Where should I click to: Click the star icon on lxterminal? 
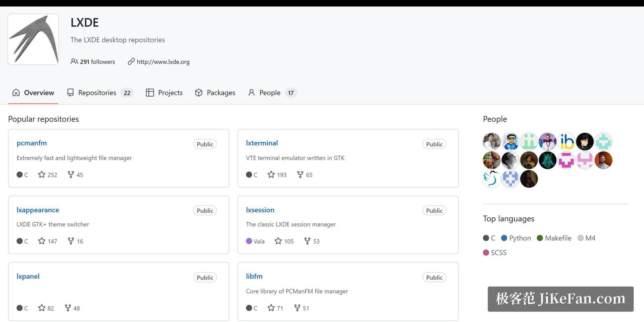click(271, 174)
